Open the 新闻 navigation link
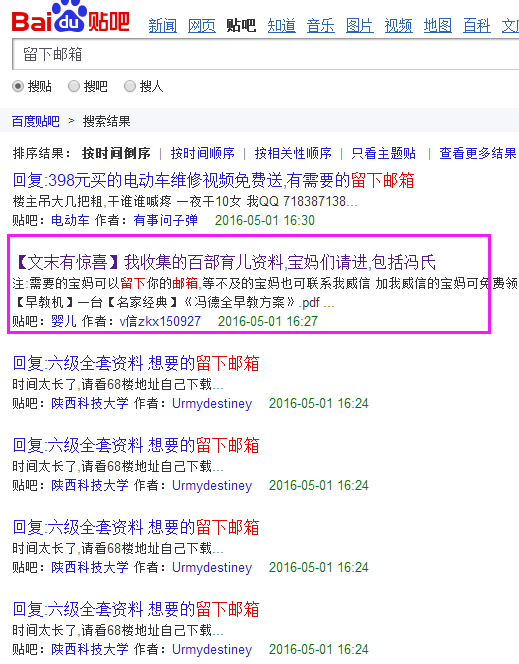The width and height of the screenshot is (519, 664). coord(163,26)
